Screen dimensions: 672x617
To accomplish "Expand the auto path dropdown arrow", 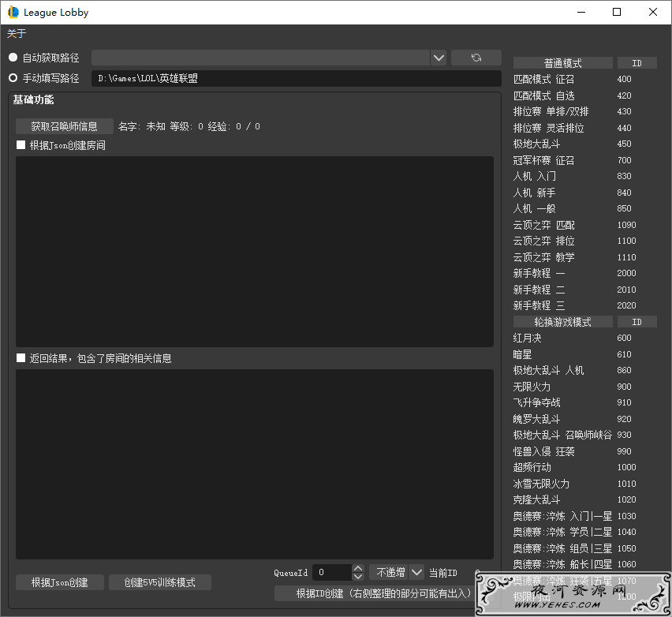I will click(x=439, y=58).
